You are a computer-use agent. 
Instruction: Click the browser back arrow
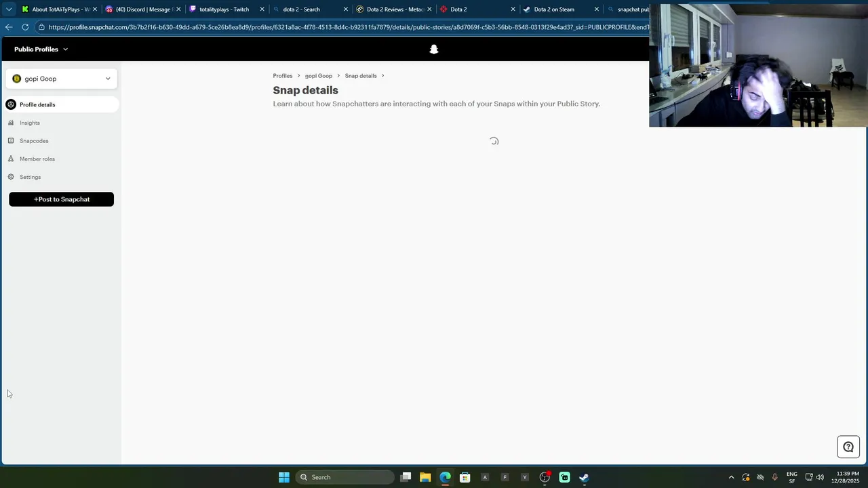pos(9,27)
